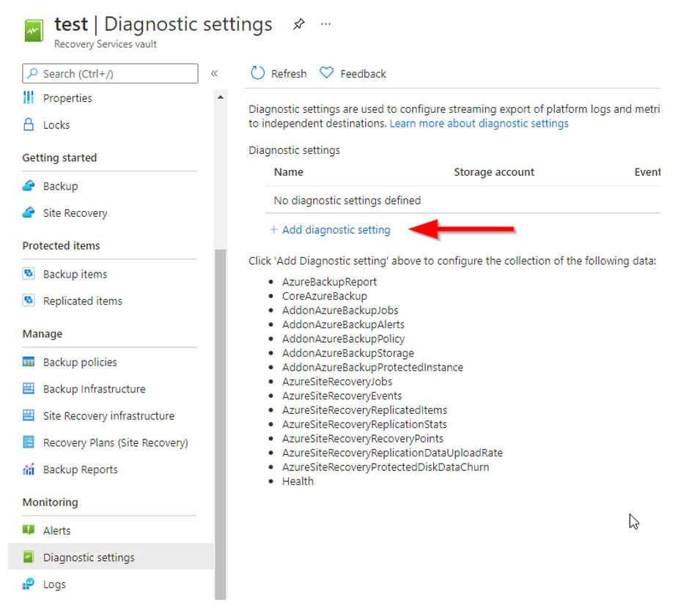Viewport: 678px width, 616px height.
Task: Click the search magnifier icon
Action: pos(32,73)
